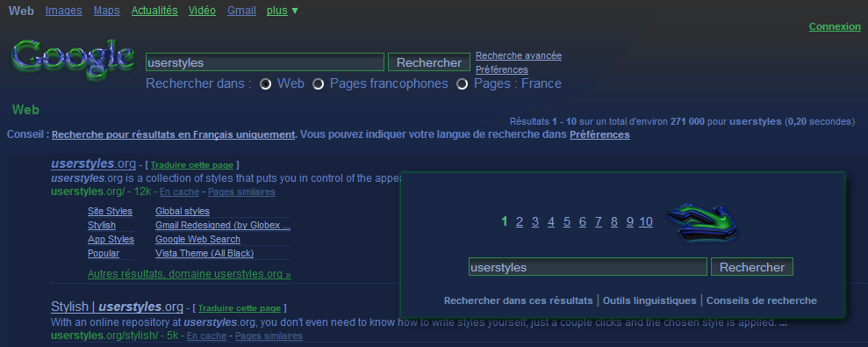Select the Web search radio button
868x347 pixels.
(266, 84)
